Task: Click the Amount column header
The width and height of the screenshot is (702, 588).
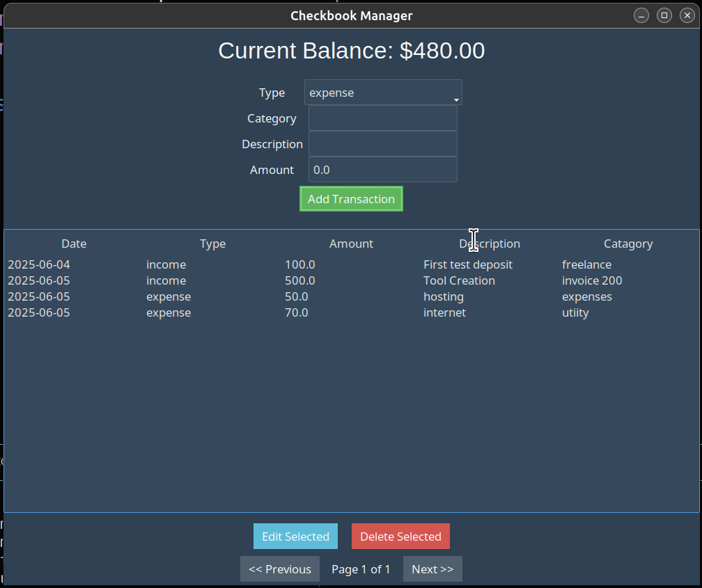Action: (x=352, y=244)
